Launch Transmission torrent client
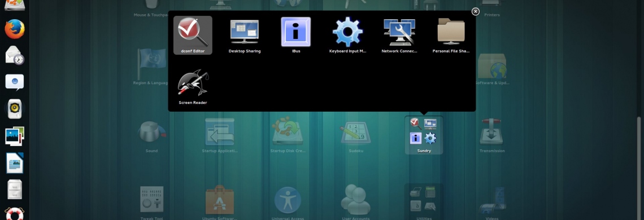The height and width of the screenshot is (220, 644). click(x=492, y=135)
